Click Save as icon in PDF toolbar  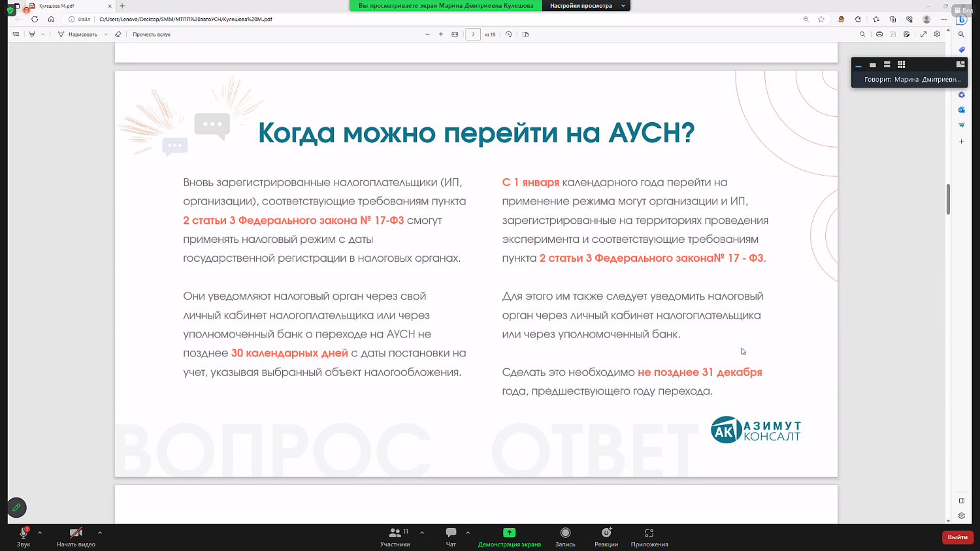point(907,33)
